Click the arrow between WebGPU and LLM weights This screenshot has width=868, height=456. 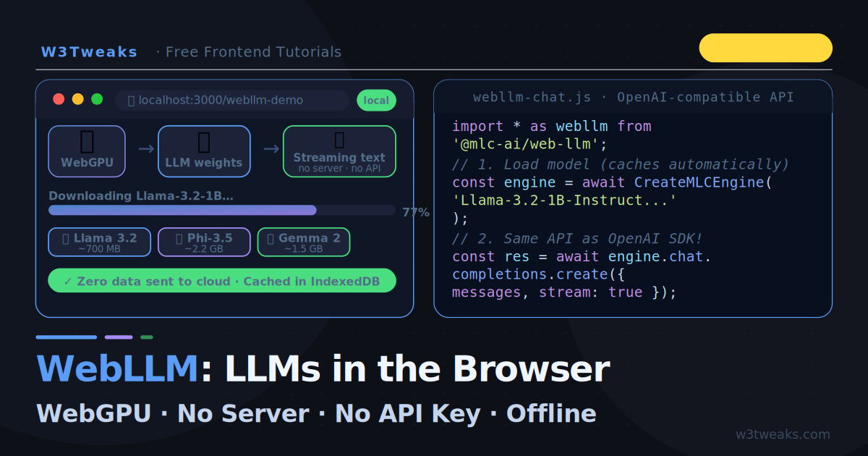[x=146, y=148]
